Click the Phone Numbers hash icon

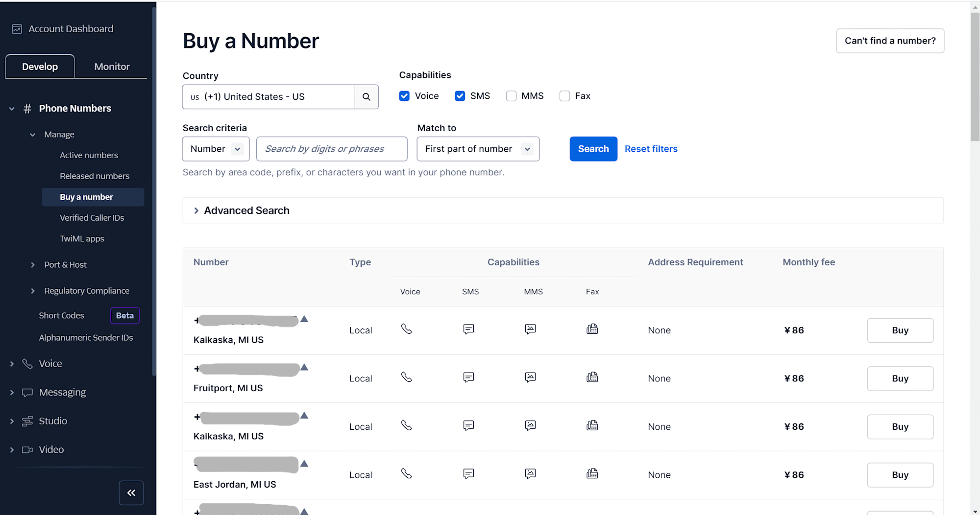coord(27,109)
